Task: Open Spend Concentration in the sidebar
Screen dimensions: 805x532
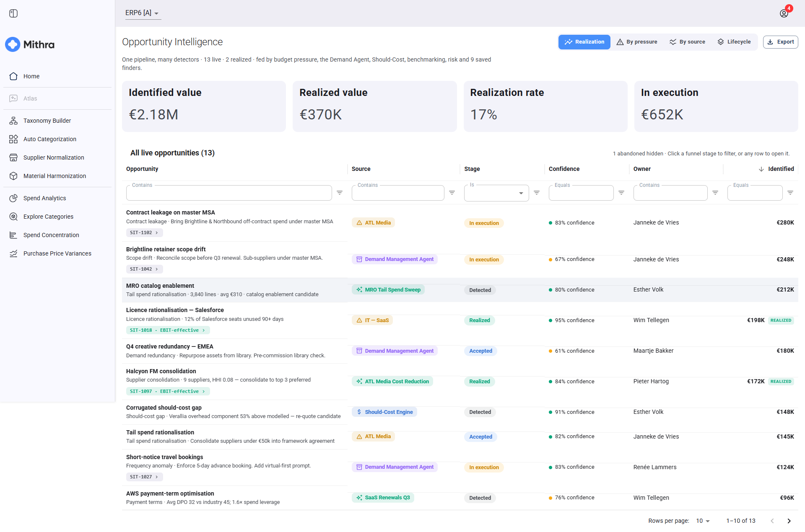Action: pos(57,235)
